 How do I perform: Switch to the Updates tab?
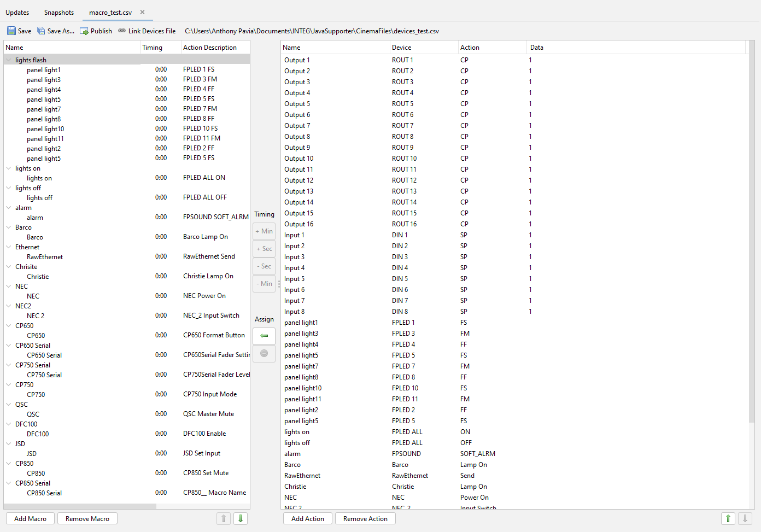tap(17, 13)
